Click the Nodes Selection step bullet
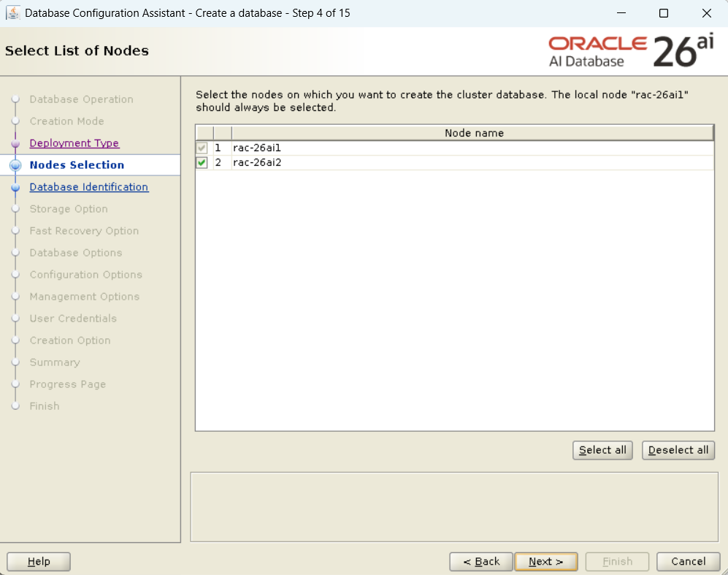This screenshot has height=575, width=728. (15, 165)
